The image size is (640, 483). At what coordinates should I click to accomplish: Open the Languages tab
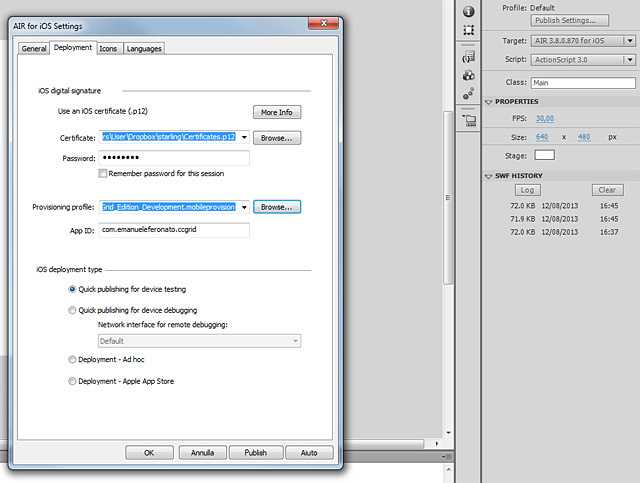click(x=144, y=48)
